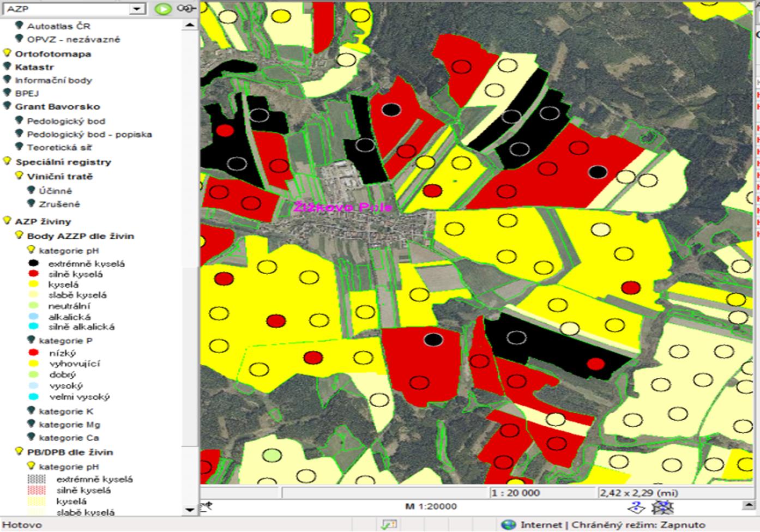Image resolution: width=760 pixels, height=532 pixels.
Task: Click the hatched extrémně kyselá PB/DPB swatch
Action: click(x=37, y=479)
